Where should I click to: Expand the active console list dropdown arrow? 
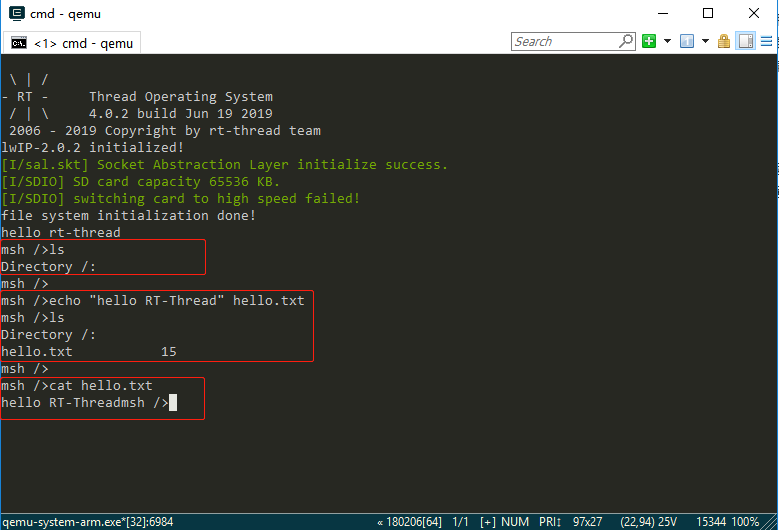tap(705, 41)
